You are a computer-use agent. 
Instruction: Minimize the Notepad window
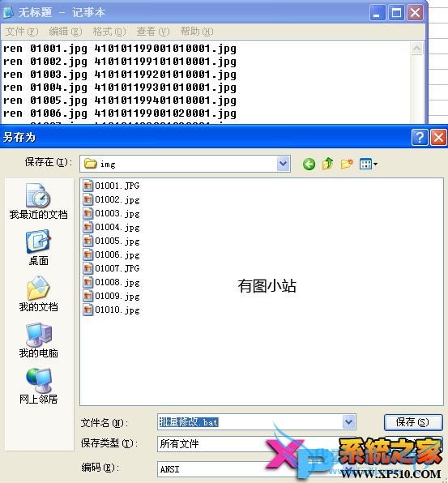click(377, 13)
